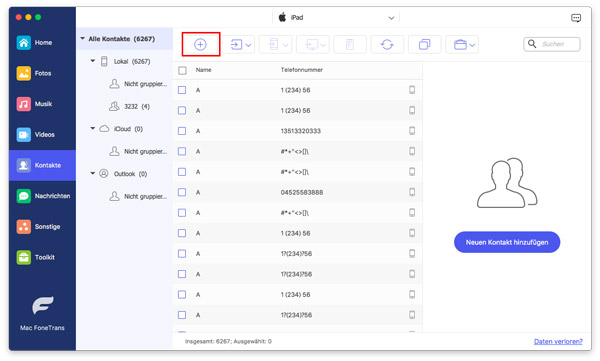Click the add new contact plus icon
Viewport: 600px width, 361px height.
pos(200,44)
